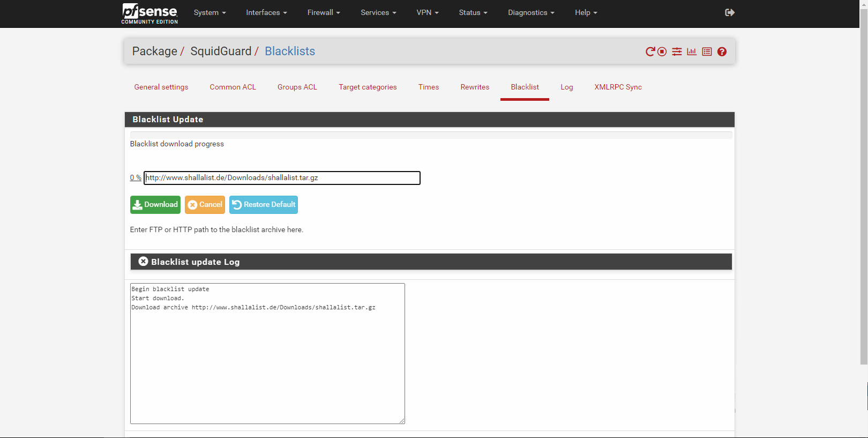Click the Blacklist Update panel heading
Screen dimensions: 868x438
(430, 120)
